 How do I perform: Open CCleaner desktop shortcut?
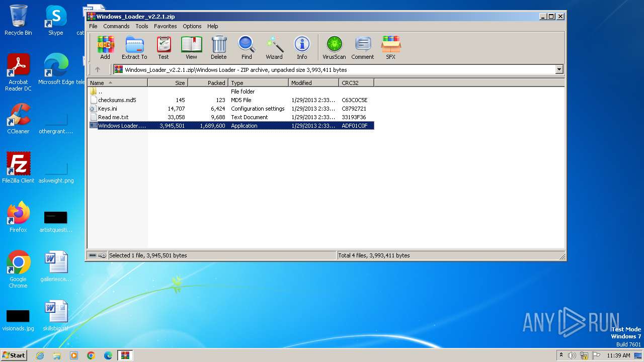18,119
